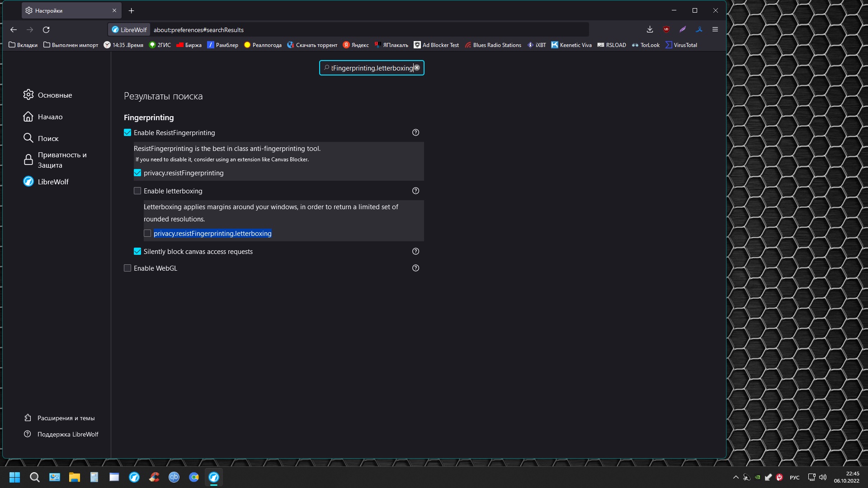868x488 pixels.
Task: Open the uBlock Origin extension icon
Action: click(x=666, y=29)
